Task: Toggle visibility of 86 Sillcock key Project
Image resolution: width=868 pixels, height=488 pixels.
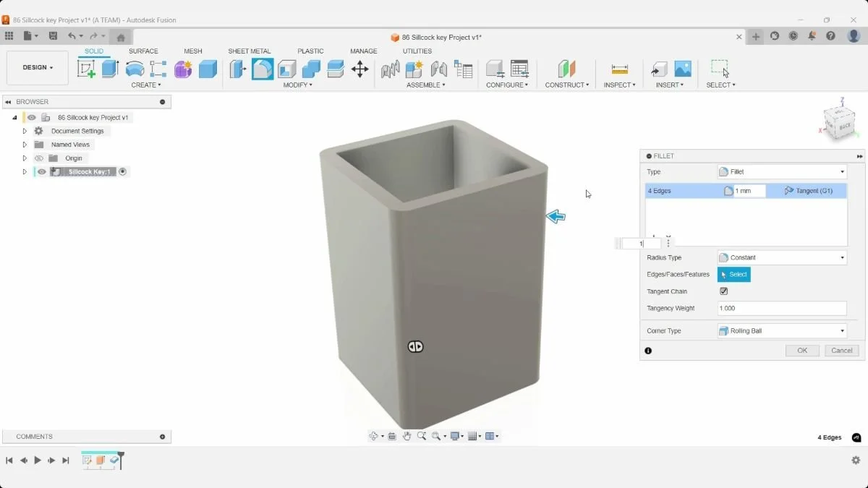Action: pyautogui.click(x=32, y=117)
